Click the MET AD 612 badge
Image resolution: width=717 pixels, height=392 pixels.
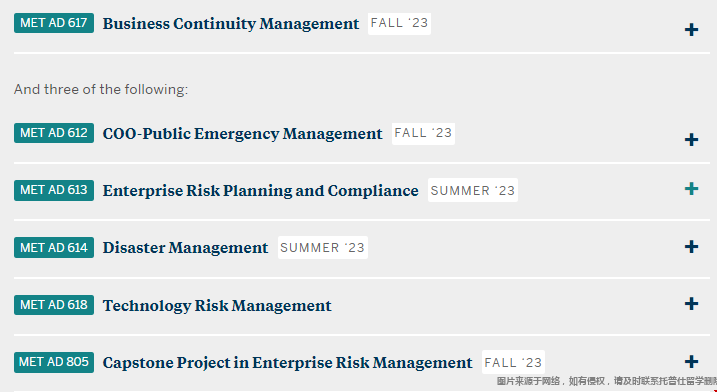(x=54, y=133)
